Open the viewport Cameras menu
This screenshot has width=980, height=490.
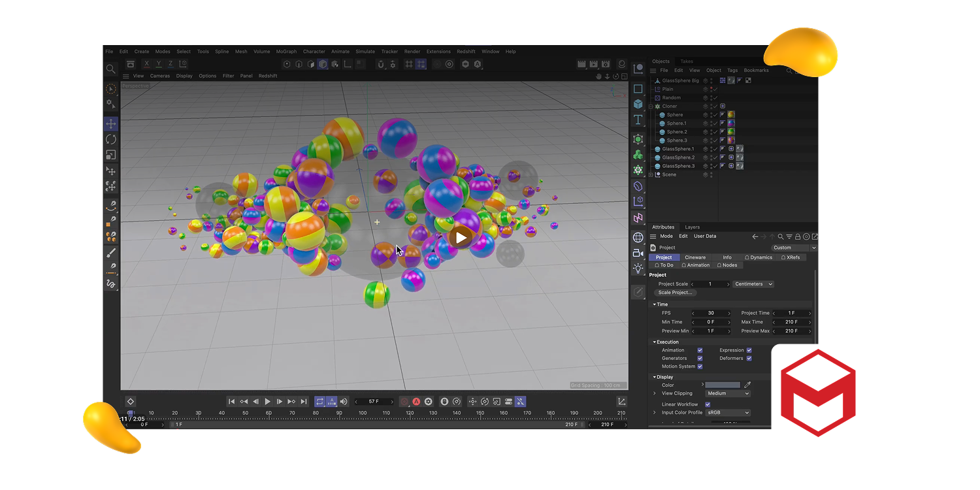[x=160, y=76]
